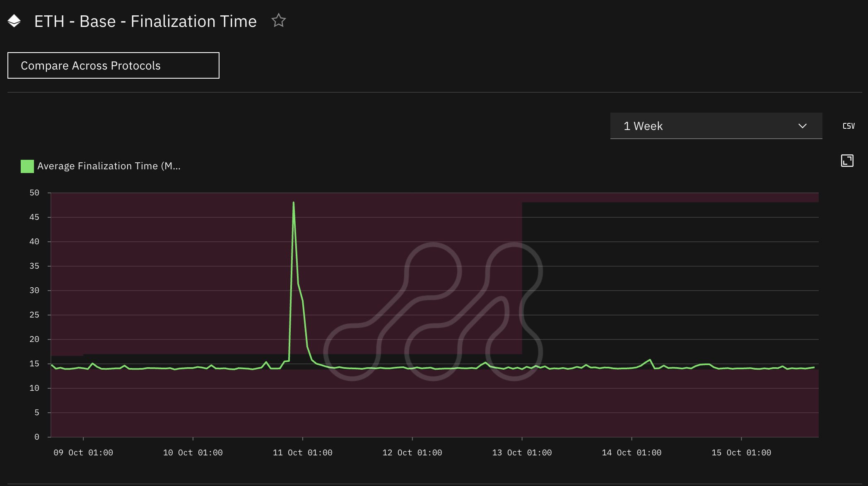Click the 15 Oct 01:00 axis label
The image size is (868, 486).
point(741,452)
